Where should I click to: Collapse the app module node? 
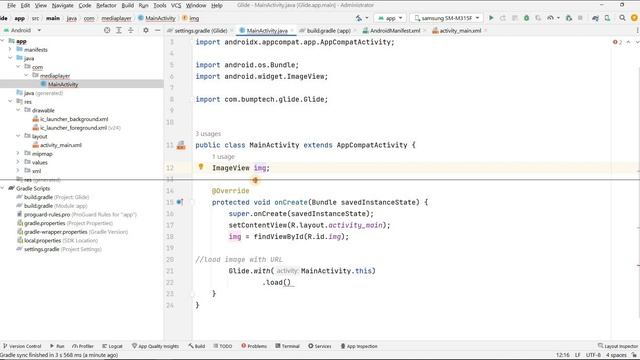click(x=2, y=41)
